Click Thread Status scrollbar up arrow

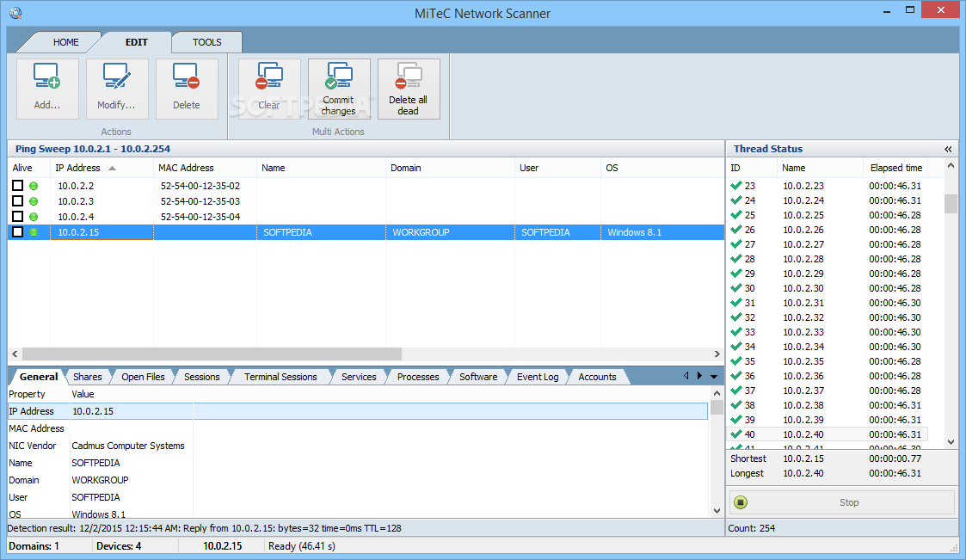click(951, 166)
